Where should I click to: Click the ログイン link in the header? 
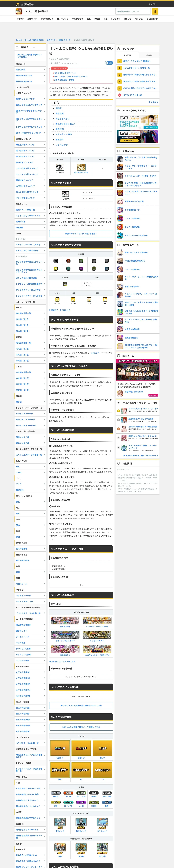click(x=152, y=4)
